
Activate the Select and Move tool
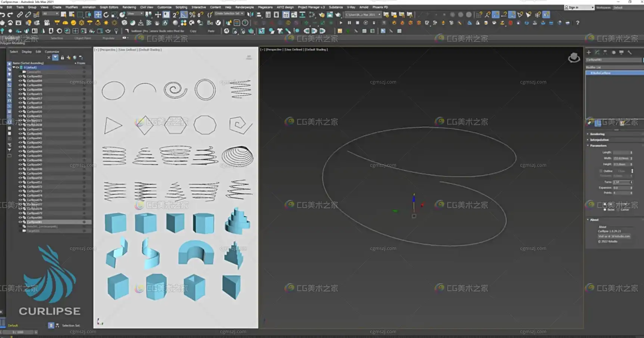pyautogui.click(x=98, y=15)
